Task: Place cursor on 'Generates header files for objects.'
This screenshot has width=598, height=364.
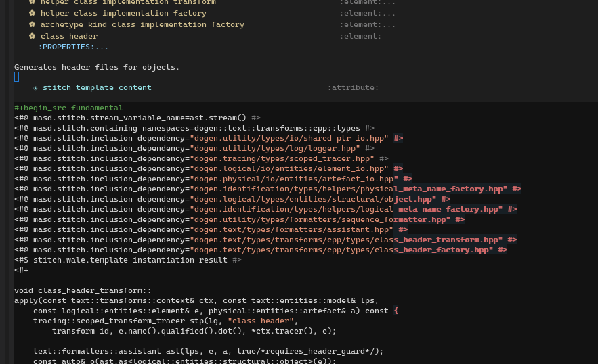Action: point(96,67)
